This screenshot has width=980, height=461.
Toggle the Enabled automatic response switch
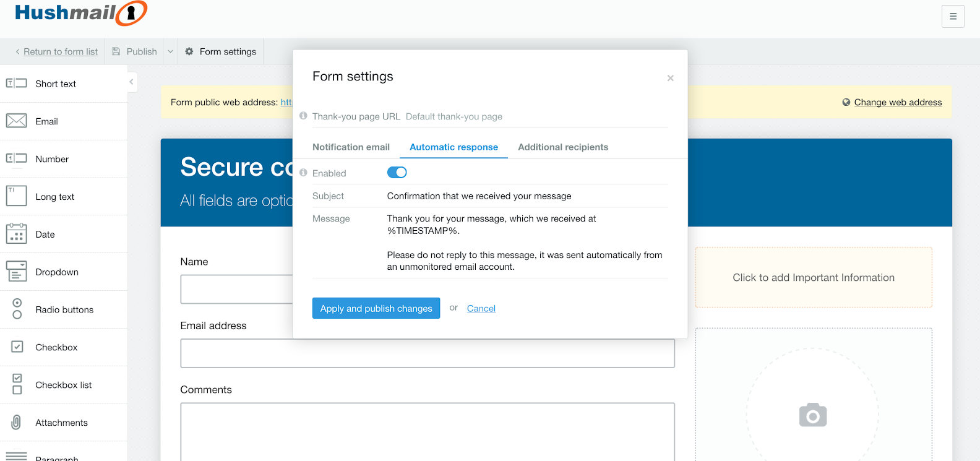[397, 173]
